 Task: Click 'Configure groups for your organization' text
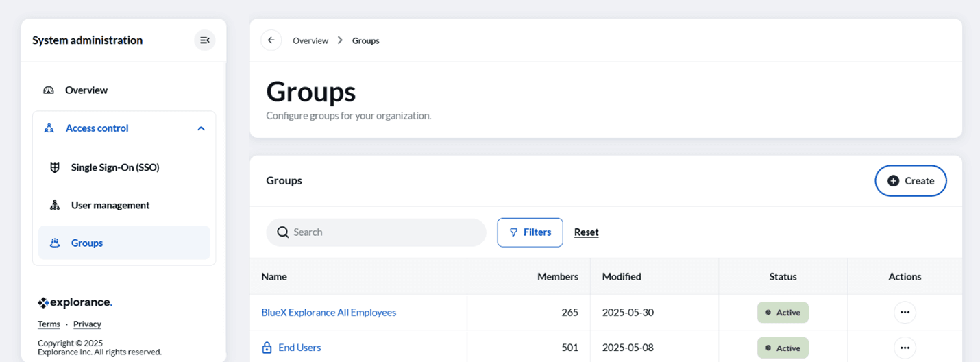tap(349, 116)
